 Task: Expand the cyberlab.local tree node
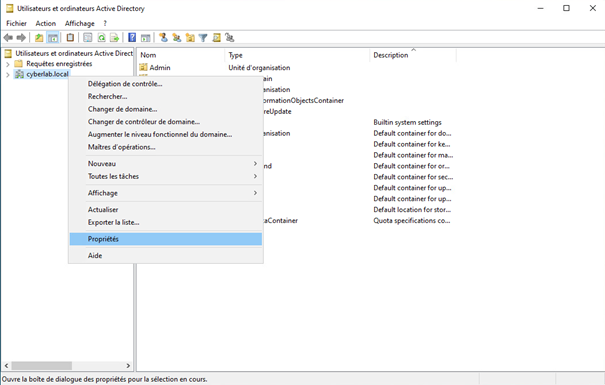[8, 74]
